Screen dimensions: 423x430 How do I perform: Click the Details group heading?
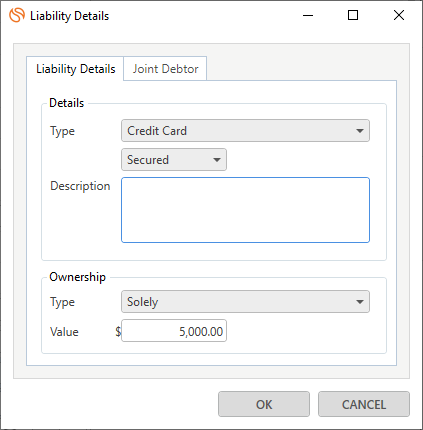tap(66, 103)
